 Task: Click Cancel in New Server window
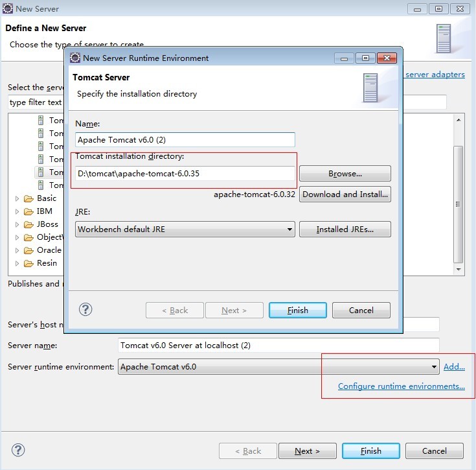434,451
